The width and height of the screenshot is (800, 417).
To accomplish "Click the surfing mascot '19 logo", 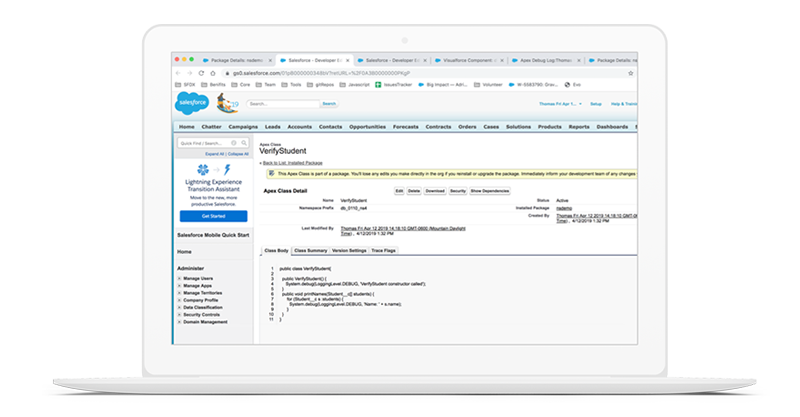I will pos(227,103).
